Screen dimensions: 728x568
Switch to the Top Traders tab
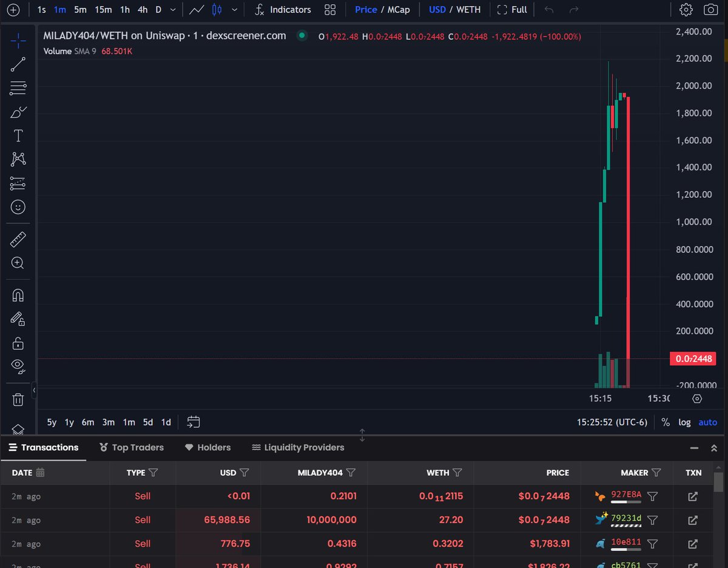(132, 447)
